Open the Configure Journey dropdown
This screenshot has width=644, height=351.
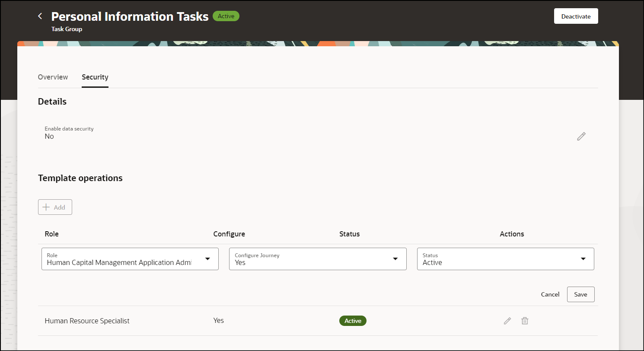click(318, 259)
